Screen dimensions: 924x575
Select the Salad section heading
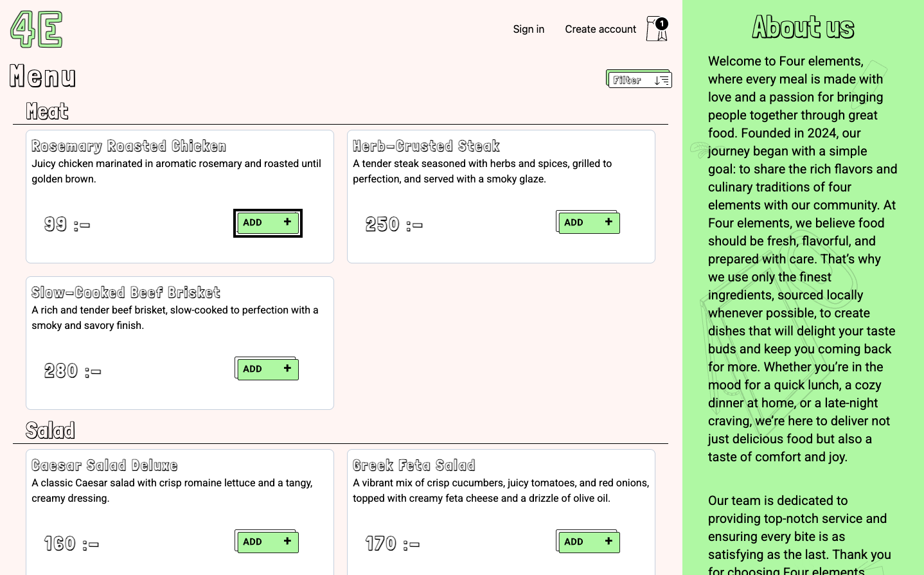51,430
